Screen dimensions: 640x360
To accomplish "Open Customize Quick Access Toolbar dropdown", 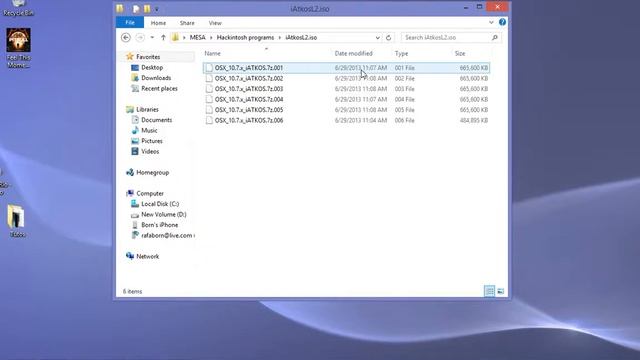I will pyautogui.click(x=157, y=9).
